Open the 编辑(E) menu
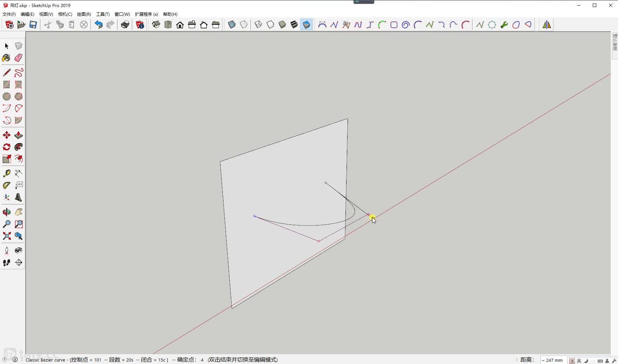This screenshot has height=364, width=618. (x=27, y=14)
